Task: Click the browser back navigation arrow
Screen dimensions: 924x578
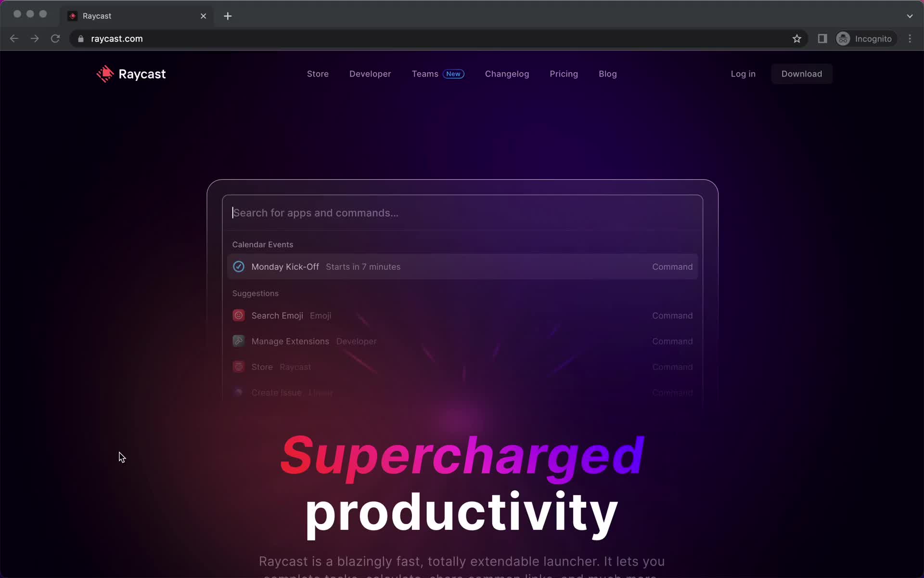Action: click(x=14, y=38)
